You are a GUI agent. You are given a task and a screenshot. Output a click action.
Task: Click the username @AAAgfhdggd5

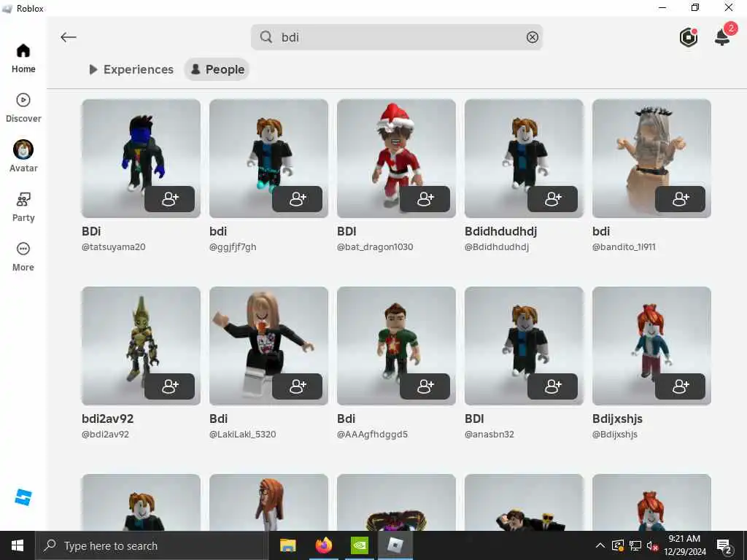click(372, 435)
